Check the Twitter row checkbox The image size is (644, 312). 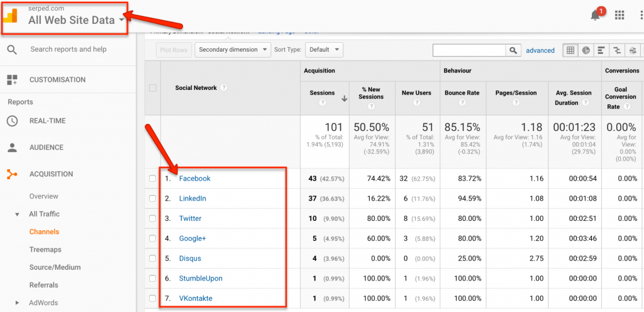click(153, 218)
